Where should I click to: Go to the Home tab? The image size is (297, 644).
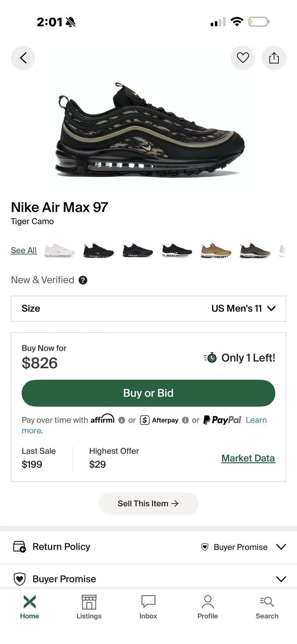[30, 607]
